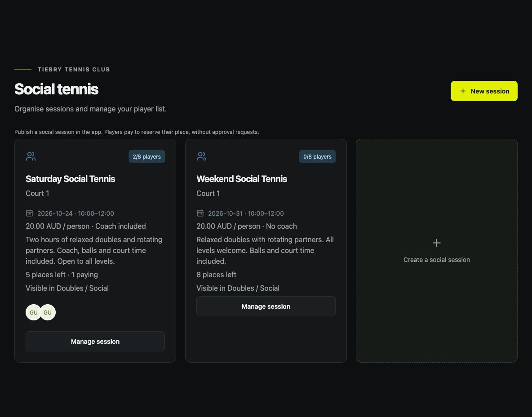
Task: Click the plus icon above Create a social session
Action: (x=437, y=243)
